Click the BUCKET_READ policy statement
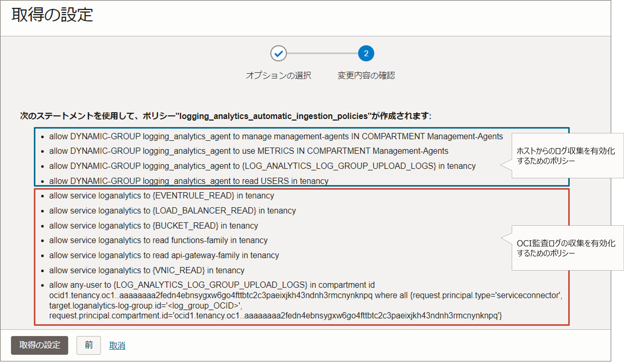Screen dimensions: 624x364 point(153,226)
